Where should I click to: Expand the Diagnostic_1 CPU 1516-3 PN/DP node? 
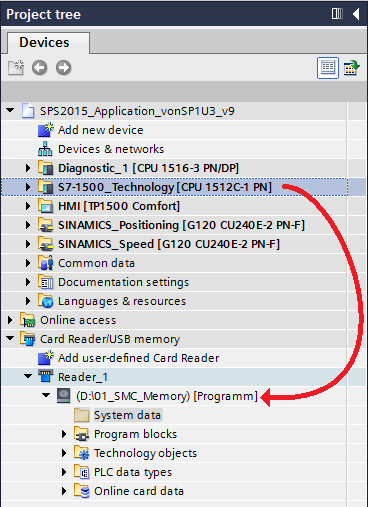pos(28,168)
